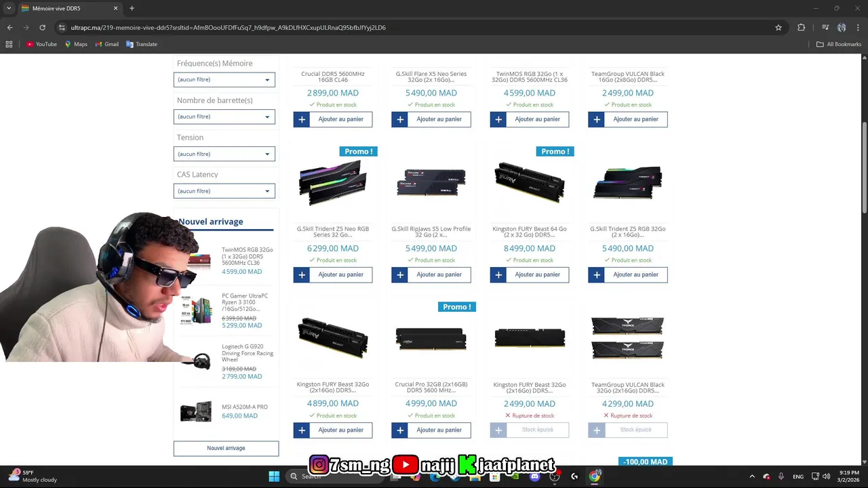Open Logitech G HUB from taskbar

coord(574,476)
